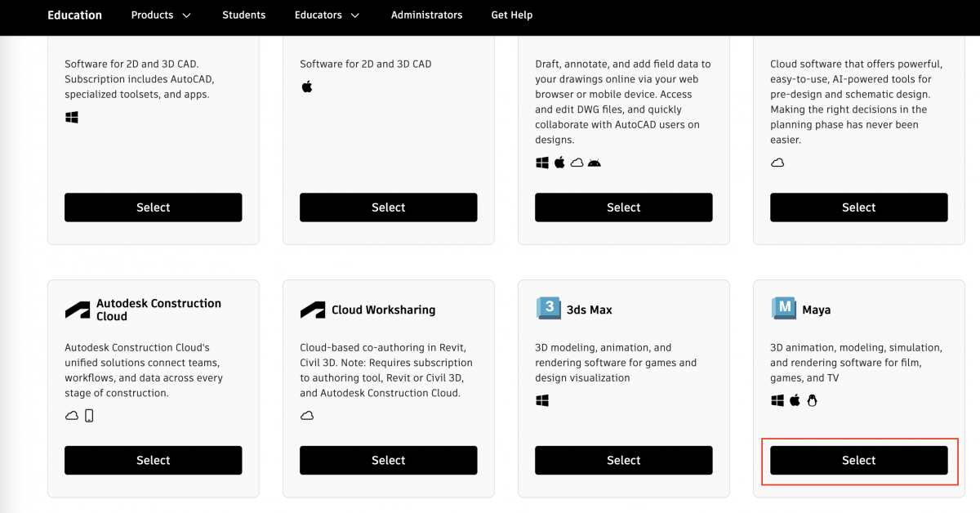Expand the Educators dropdown menu

click(327, 15)
